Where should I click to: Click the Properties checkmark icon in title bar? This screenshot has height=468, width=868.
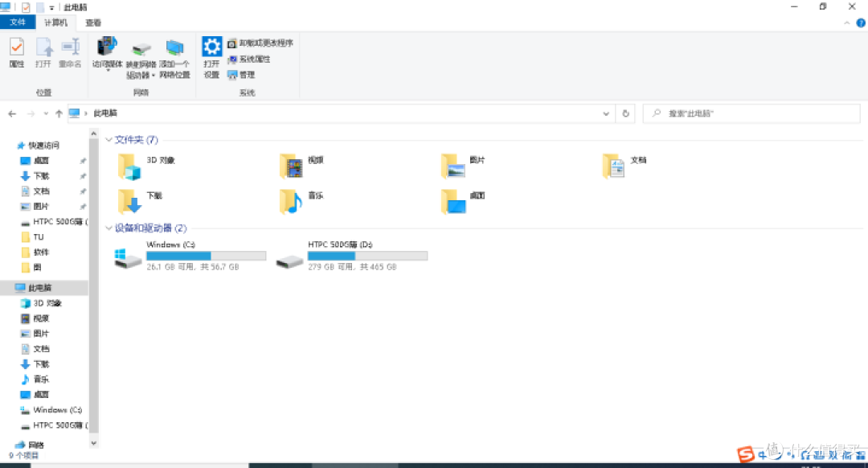26,7
